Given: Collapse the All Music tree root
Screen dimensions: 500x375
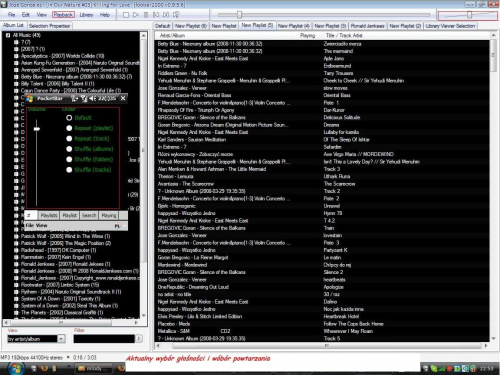Looking at the screenshot, I should click(8, 35).
